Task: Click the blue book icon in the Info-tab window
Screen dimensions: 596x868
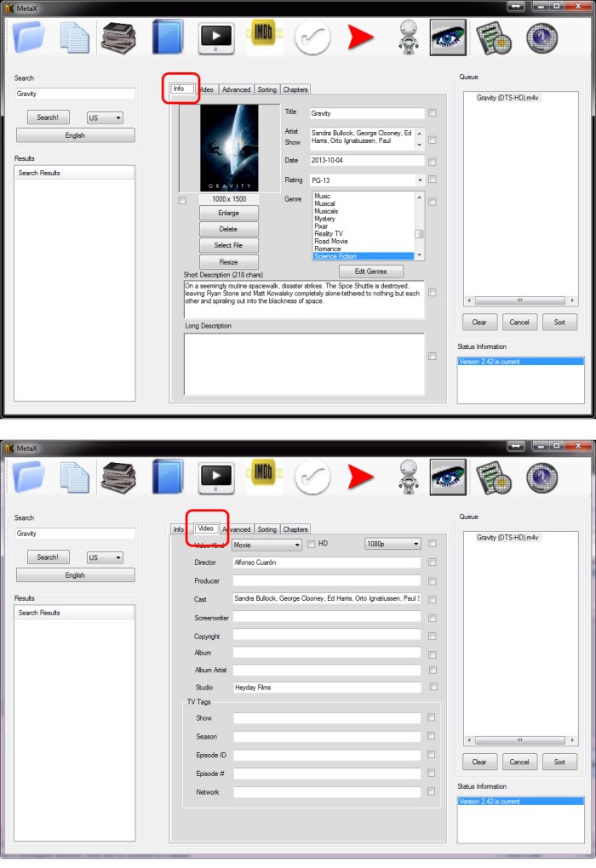Action: coord(168,37)
